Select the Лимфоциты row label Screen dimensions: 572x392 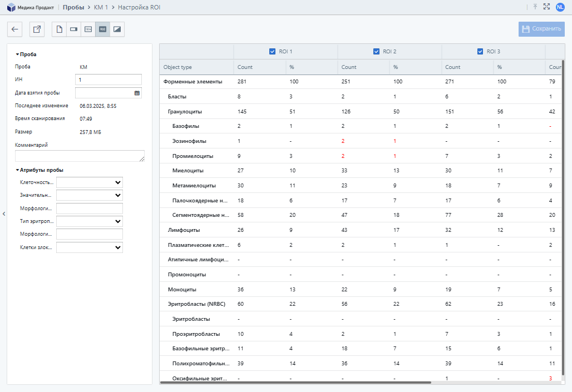tap(184, 230)
